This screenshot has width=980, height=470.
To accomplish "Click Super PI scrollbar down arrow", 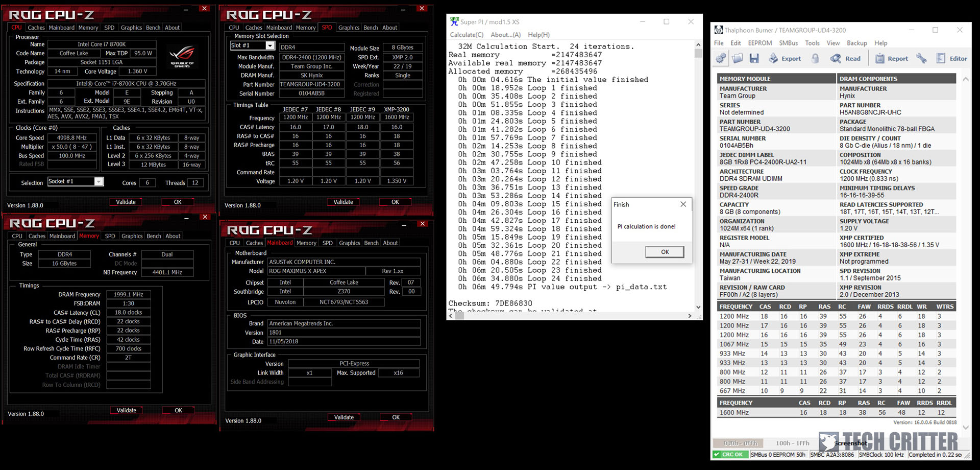I will point(698,307).
